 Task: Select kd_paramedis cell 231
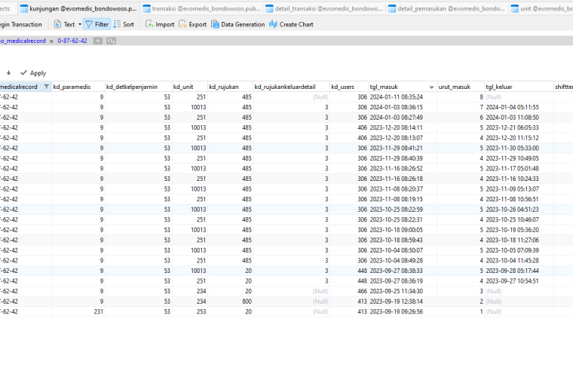(x=78, y=312)
